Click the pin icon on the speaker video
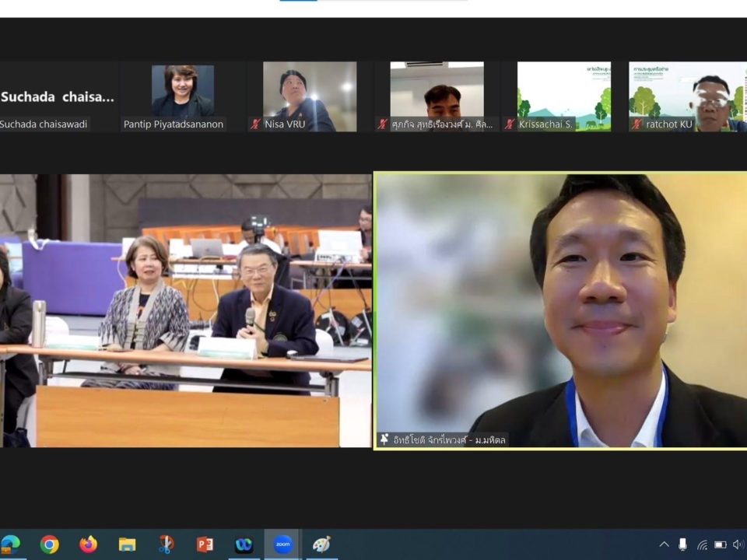The height and width of the screenshot is (560, 747). 384,440
